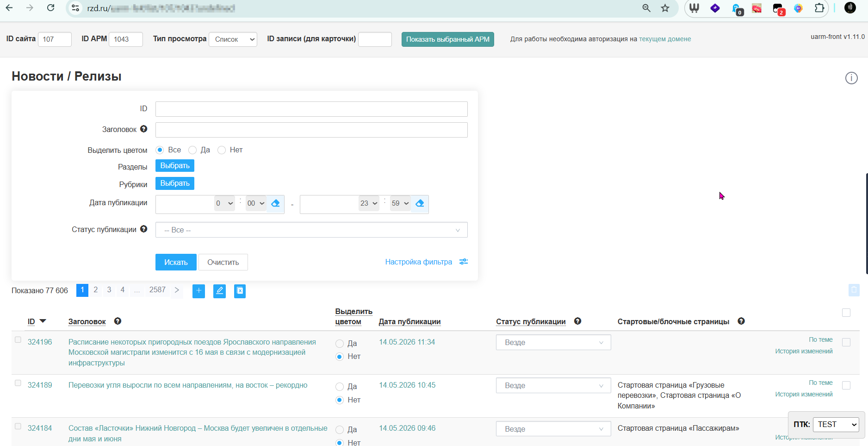
Task: Open the status dropdown for row 324189
Action: [x=553, y=385]
